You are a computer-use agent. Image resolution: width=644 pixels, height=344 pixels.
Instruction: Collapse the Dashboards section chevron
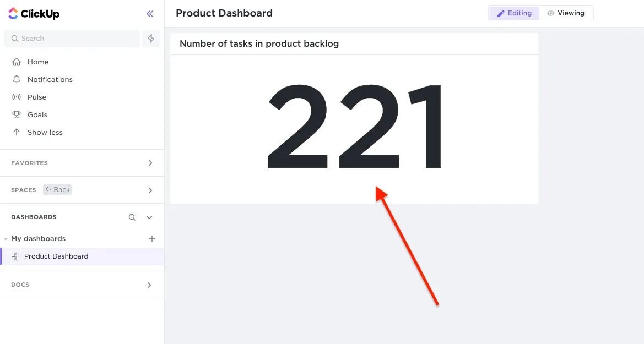149,217
